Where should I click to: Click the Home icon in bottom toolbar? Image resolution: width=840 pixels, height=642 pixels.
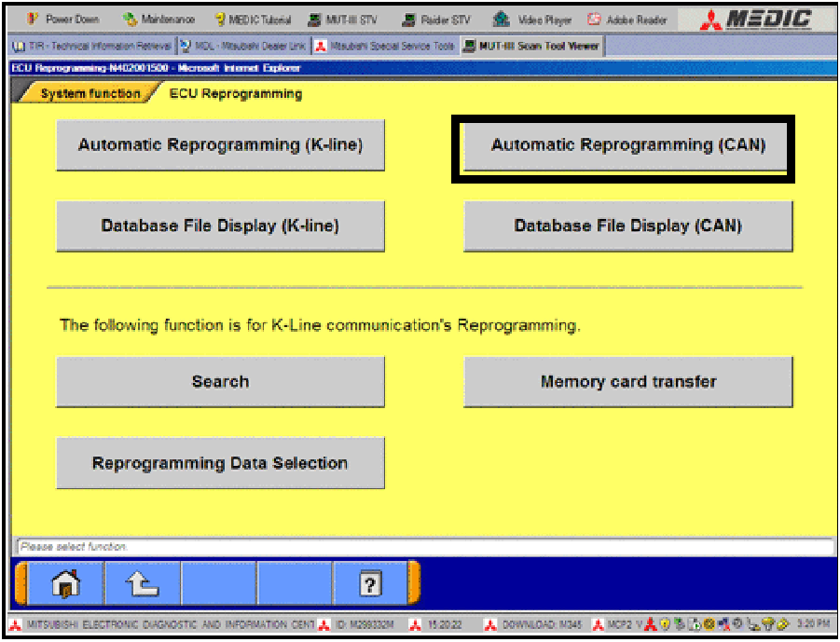coord(65,584)
